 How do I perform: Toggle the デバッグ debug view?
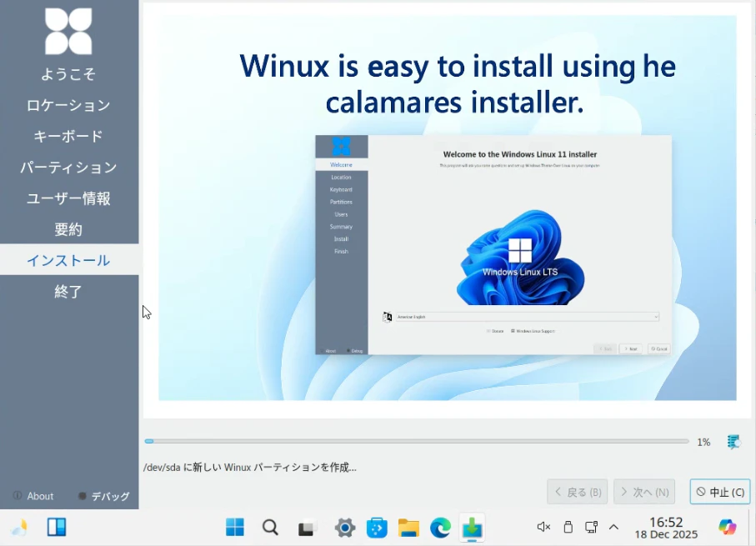coord(104,496)
